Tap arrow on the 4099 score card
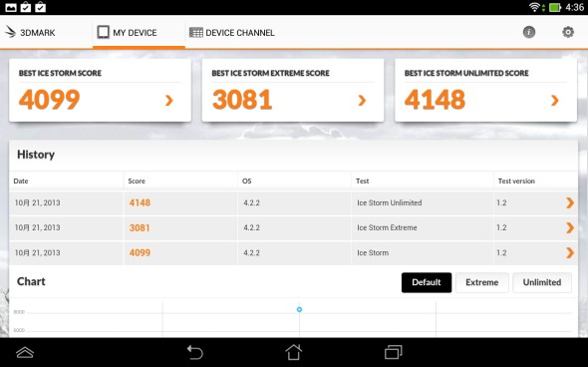This screenshot has height=367, width=588. [169, 100]
